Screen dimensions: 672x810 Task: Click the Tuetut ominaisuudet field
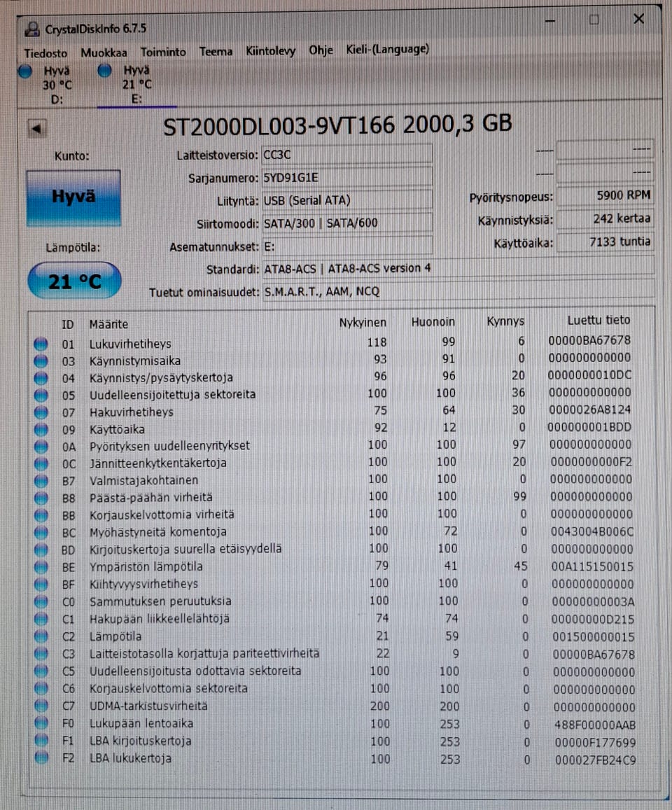coord(458,291)
